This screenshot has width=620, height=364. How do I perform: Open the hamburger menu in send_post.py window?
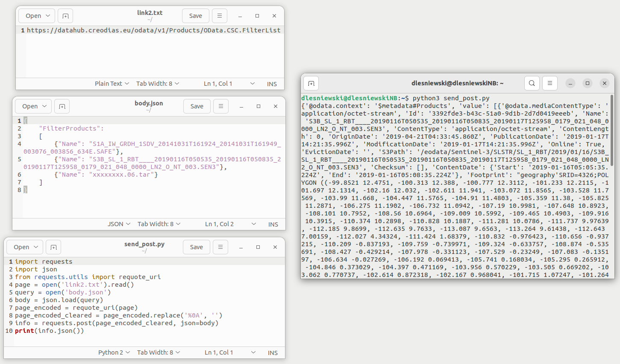[x=220, y=247]
